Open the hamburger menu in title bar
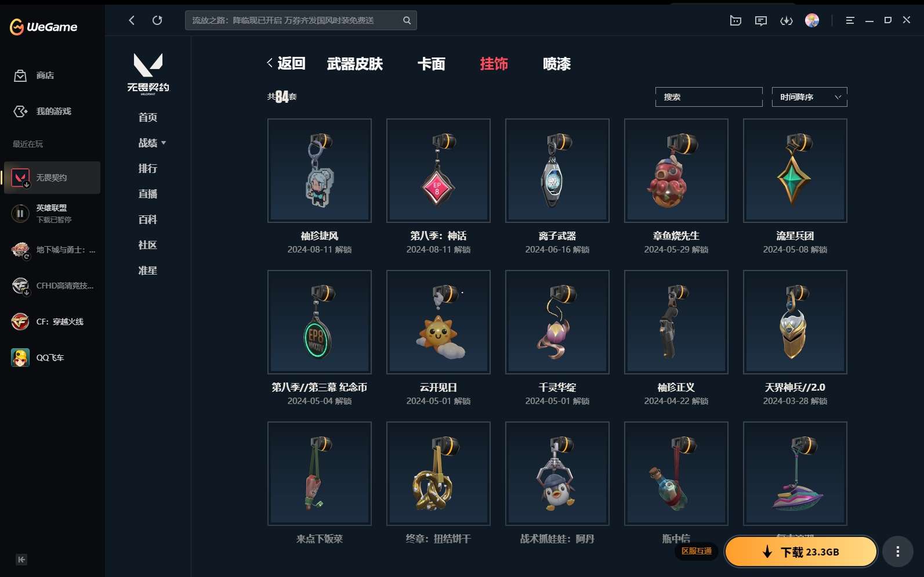Viewport: 924px width, 577px height. (x=850, y=20)
